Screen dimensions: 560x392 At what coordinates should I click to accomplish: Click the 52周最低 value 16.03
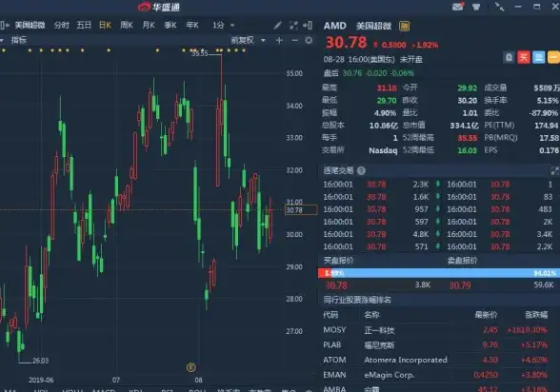coord(467,150)
